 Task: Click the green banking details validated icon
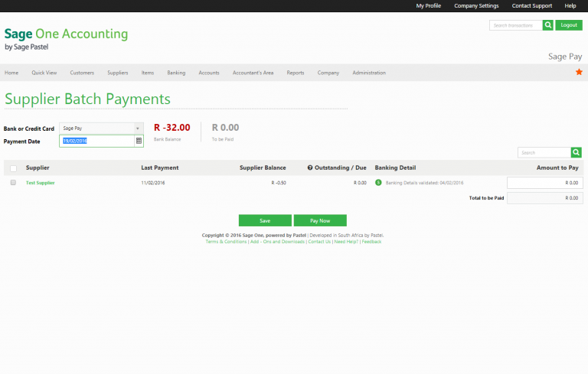coord(378,183)
